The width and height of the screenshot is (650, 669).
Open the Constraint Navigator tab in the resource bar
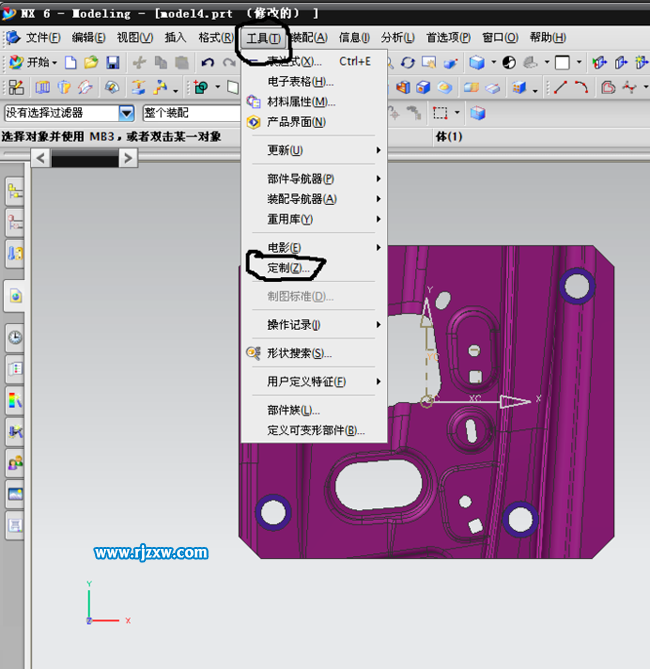pos(15,222)
